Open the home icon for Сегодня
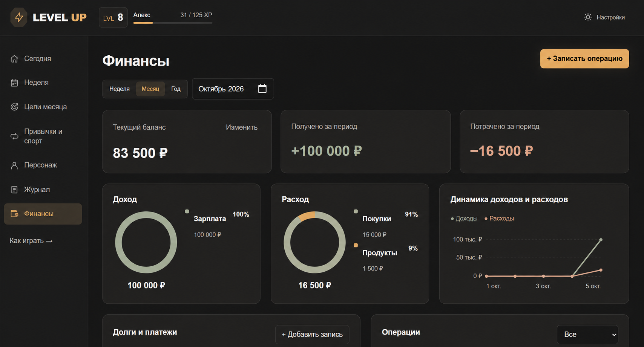 pos(14,59)
